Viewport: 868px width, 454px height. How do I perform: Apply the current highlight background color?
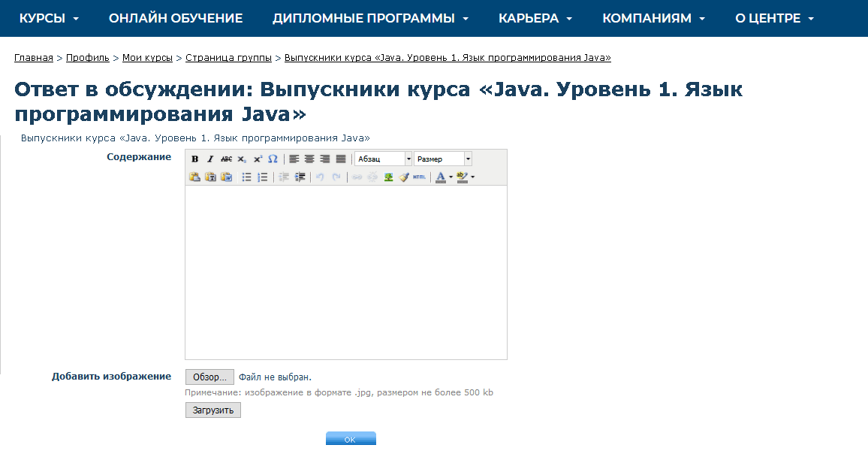coord(463,177)
